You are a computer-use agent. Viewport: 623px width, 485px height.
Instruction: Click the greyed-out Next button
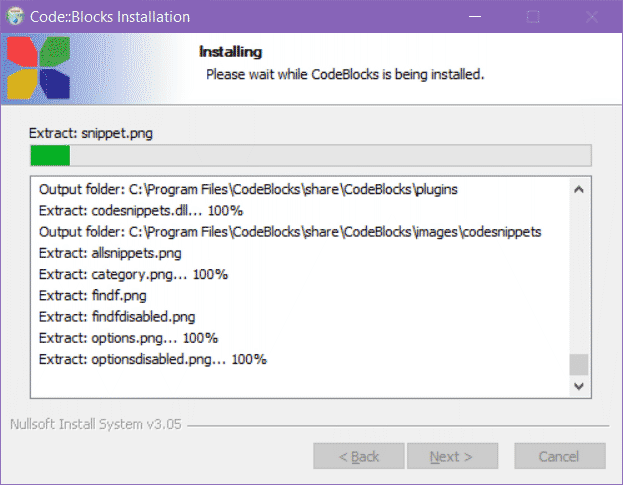tap(451, 456)
